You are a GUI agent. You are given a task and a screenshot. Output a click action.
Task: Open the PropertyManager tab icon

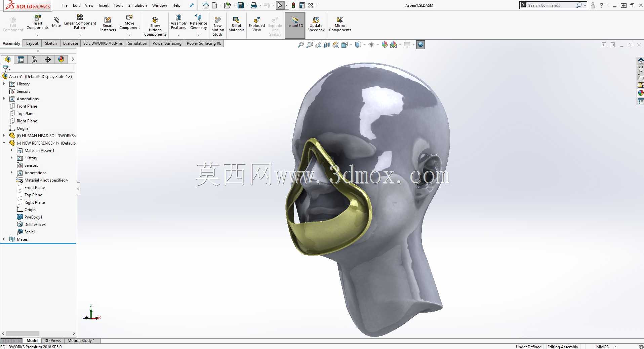click(x=21, y=60)
